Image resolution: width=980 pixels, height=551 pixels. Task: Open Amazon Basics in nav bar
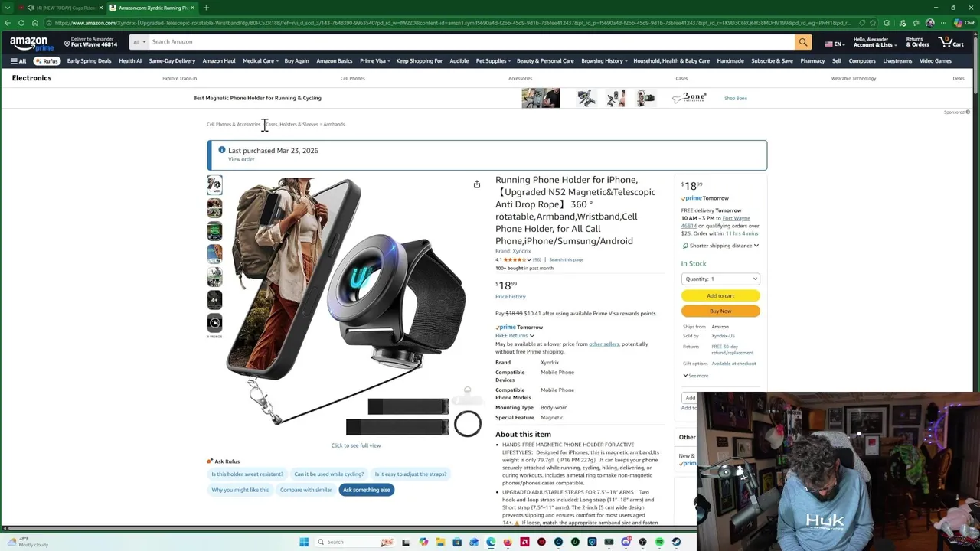[334, 61]
